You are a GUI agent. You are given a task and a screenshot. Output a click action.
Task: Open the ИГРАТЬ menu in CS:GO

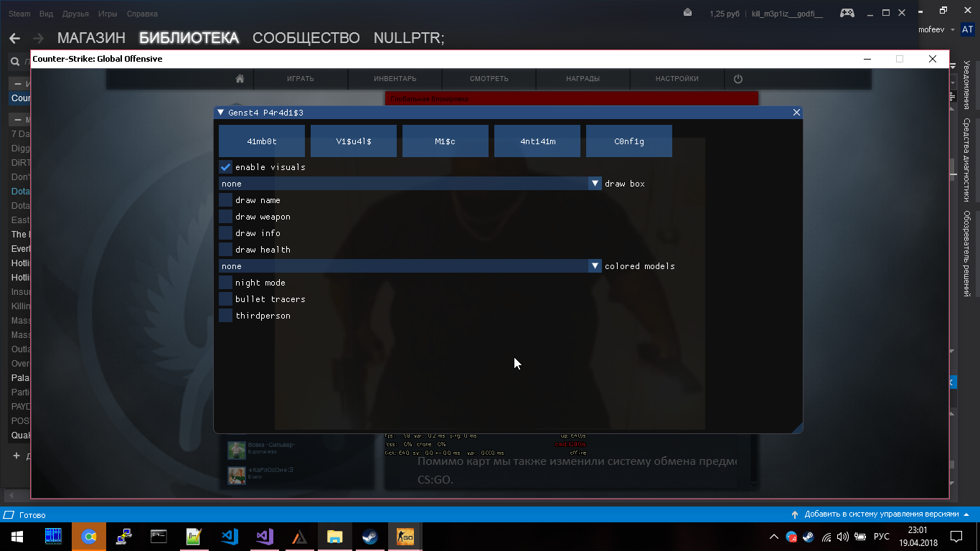[301, 79]
